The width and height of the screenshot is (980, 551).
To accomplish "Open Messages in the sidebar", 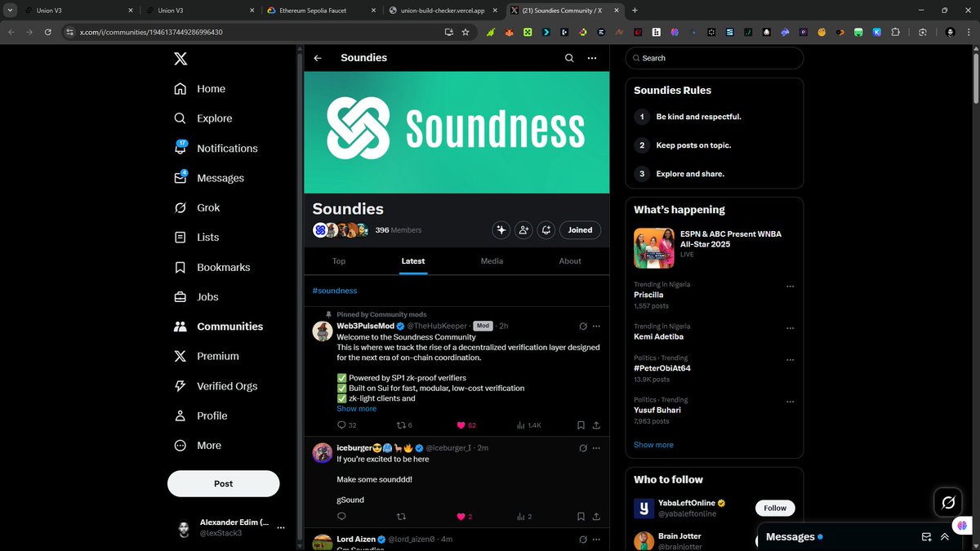I will 209,178.
